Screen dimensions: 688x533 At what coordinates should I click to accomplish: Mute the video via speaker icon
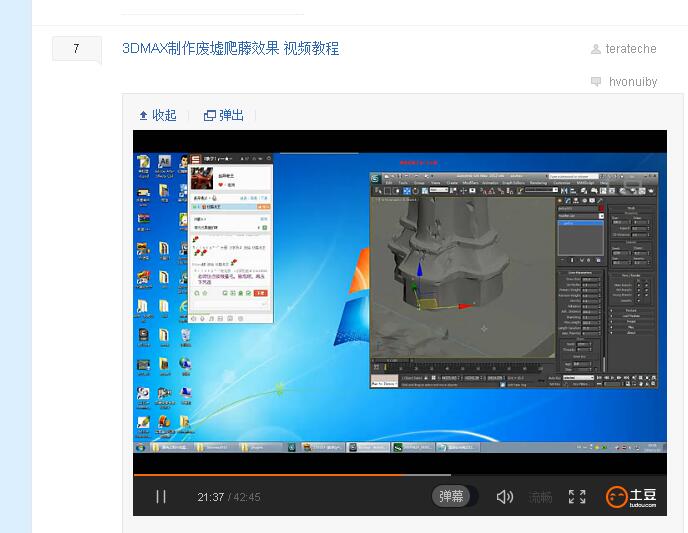[505, 497]
